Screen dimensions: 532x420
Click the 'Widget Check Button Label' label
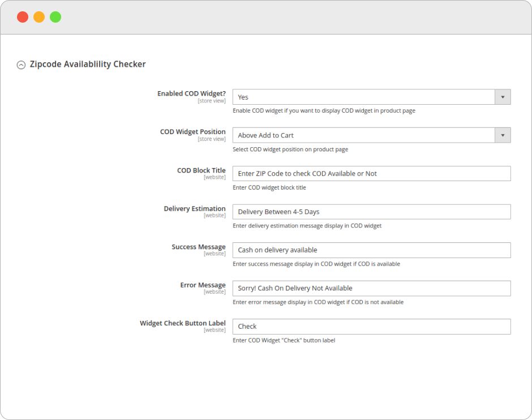[x=183, y=323]
